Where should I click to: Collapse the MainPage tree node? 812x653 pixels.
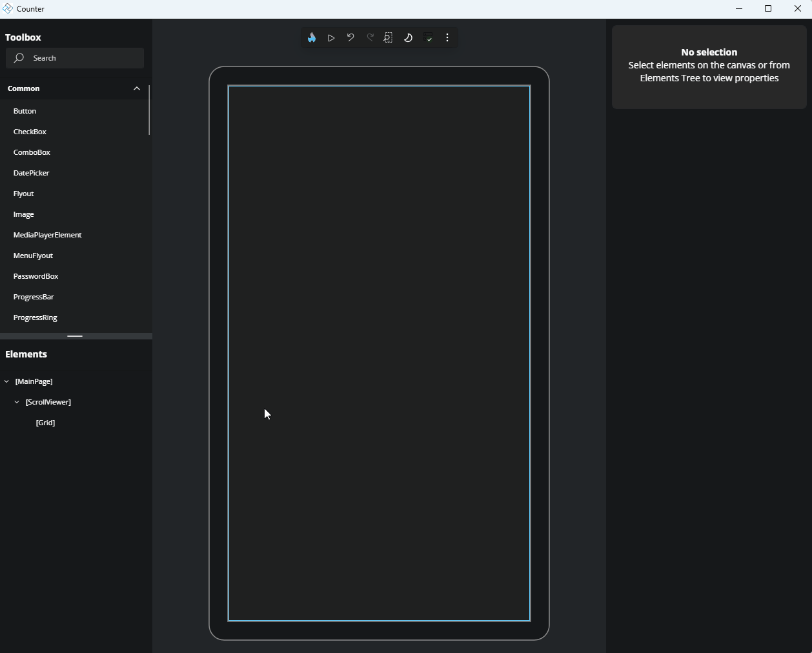pyautogui.click(x=6, y=381)
